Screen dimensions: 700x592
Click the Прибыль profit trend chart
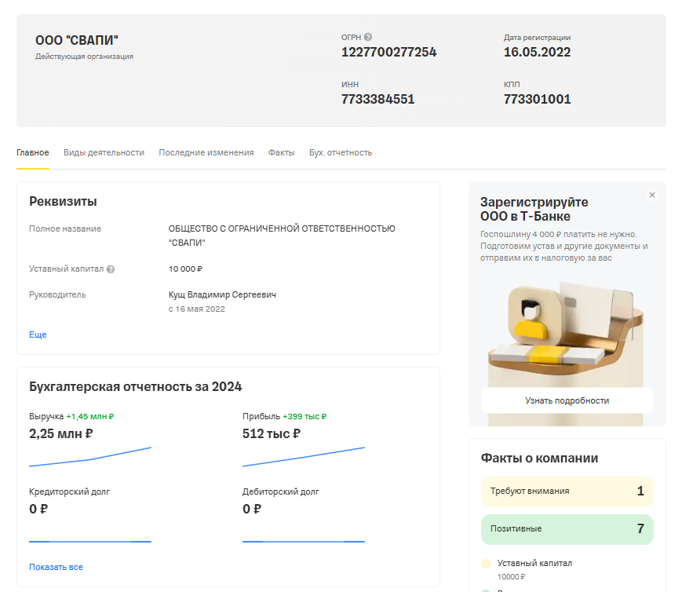point(304,458)
